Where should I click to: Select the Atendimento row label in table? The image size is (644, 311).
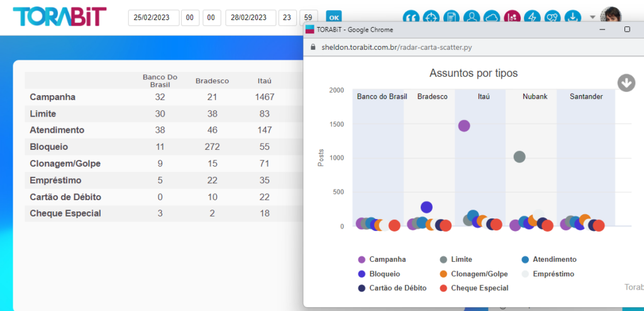(57, 130)
